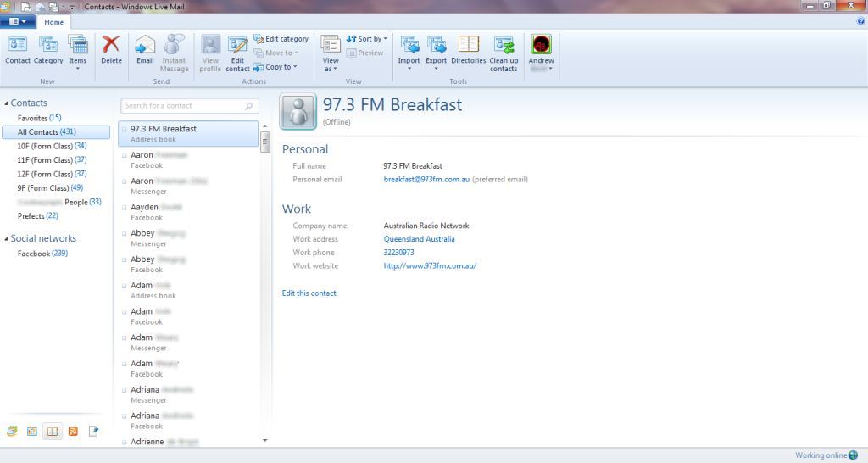
Task: Click the Edit this contact link
Action: [309, 293]
